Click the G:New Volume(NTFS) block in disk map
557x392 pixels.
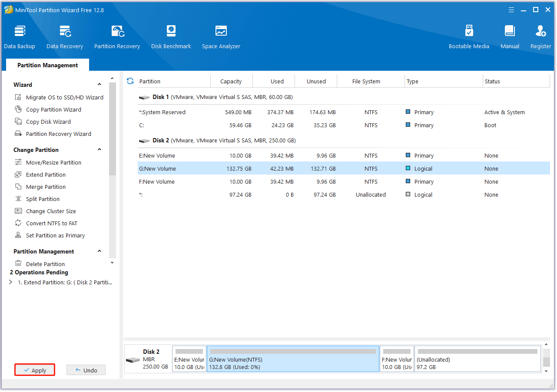pyautogui.click(x=293, y=359)
